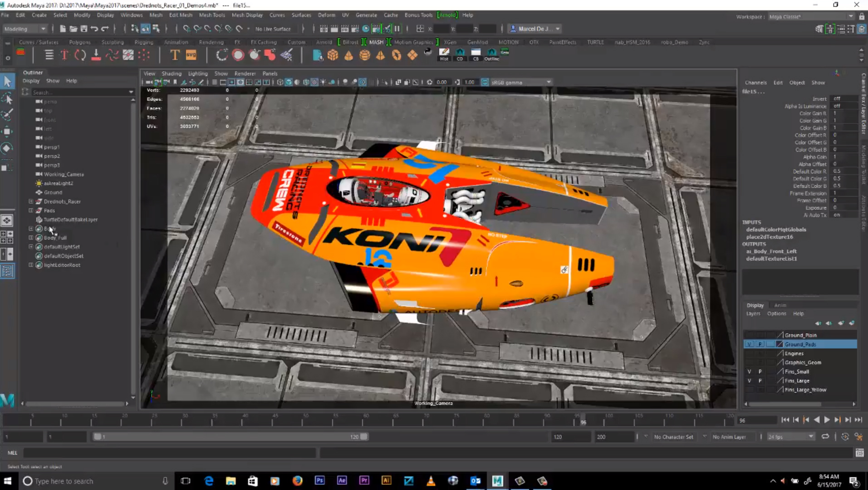The width and height of the screenshot is (868, 490).
Task: Click the color swatch of Ground_Pads layer
Action: pos(780,344)
